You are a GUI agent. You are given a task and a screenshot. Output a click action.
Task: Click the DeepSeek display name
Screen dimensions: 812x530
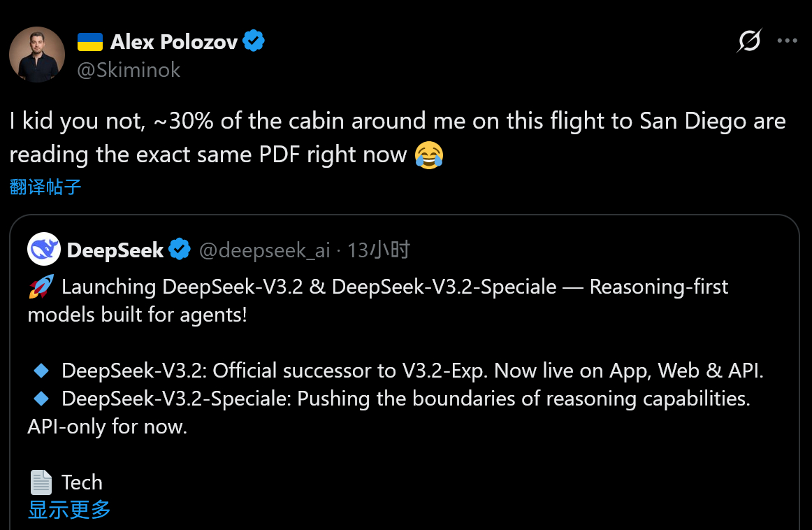[115, 250]
